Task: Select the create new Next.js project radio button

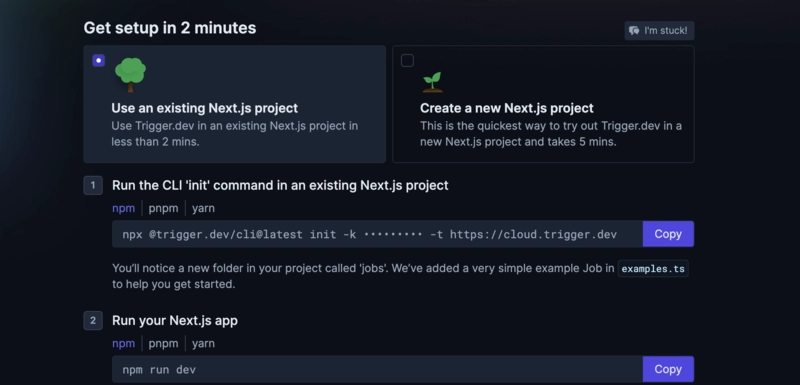Action: click(x=407, y=61)
